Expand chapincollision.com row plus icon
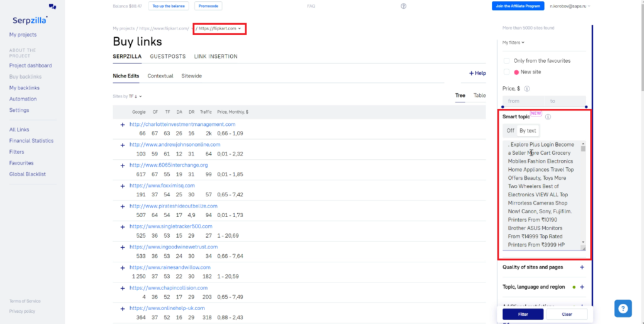The image size is (644, 324). (123, 288)
